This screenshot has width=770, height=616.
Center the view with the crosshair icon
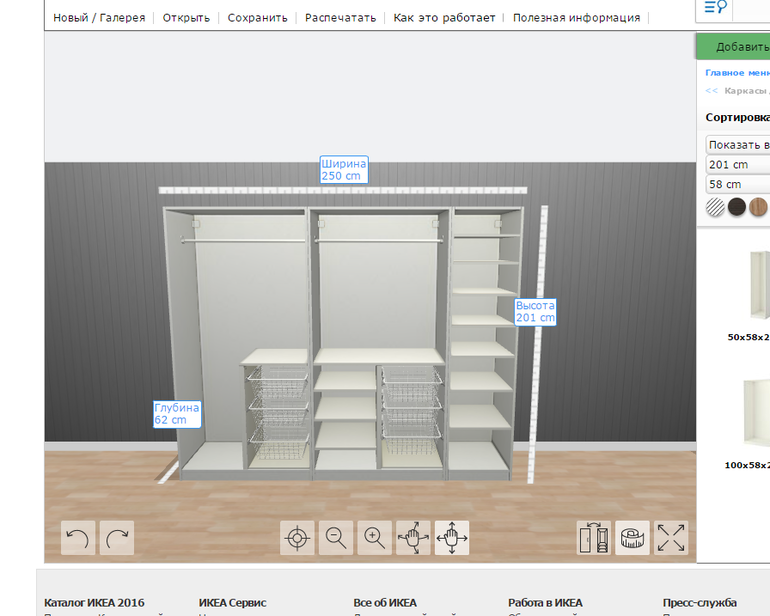[296, 538]
